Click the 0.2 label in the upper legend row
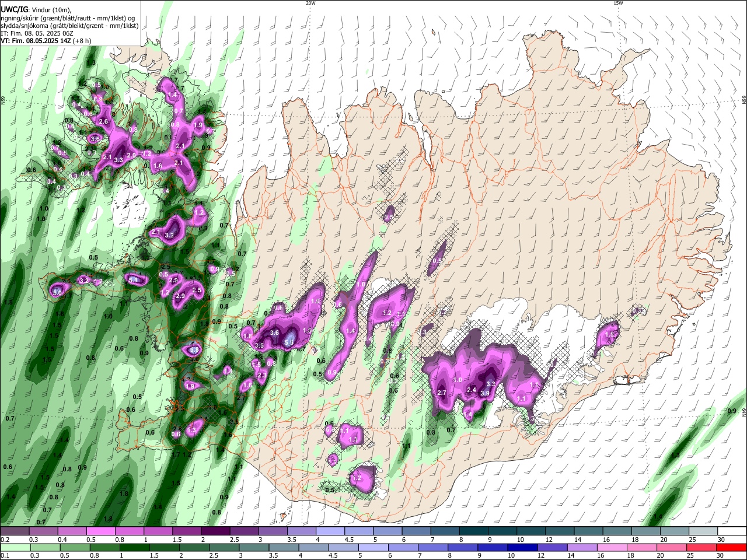The width and height of the screenshot is (747, 560). click(5, 540)
